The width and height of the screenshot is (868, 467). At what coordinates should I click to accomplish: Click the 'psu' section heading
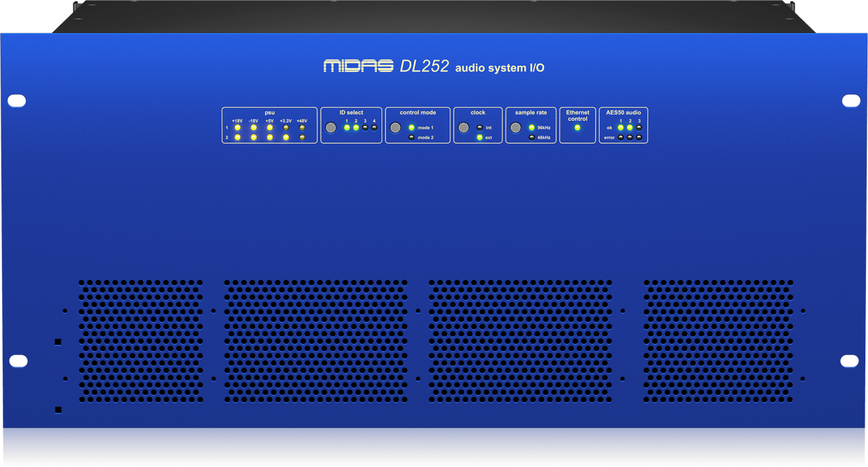270,113
